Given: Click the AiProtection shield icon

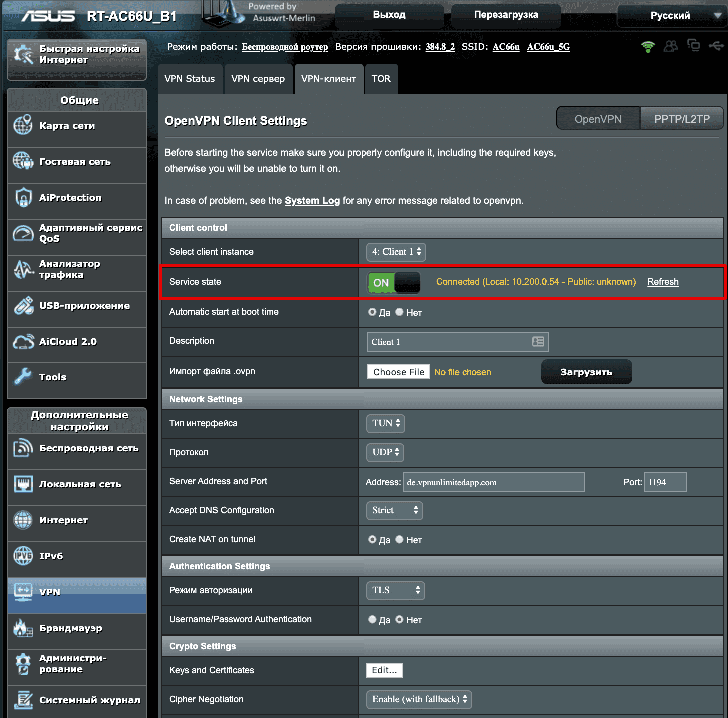Looking at the screenshot, I should tap(23, 198).
